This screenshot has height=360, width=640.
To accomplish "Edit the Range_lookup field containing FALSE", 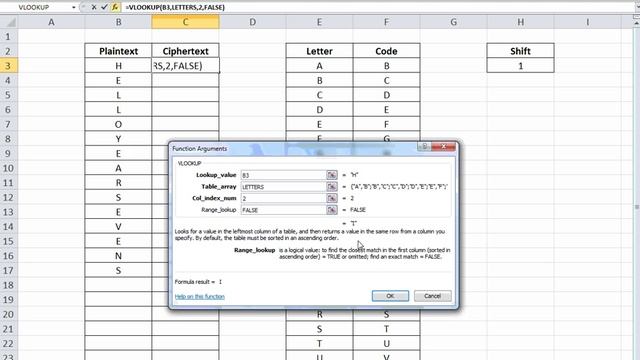I will tap(283, 210).
